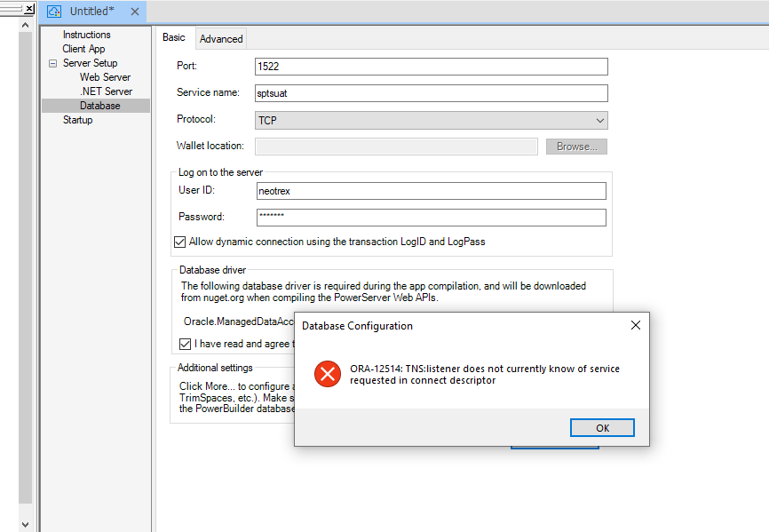Toggle the I have read and agree checkbox
This screenshot has height=532, width=769.
[185, 344]
